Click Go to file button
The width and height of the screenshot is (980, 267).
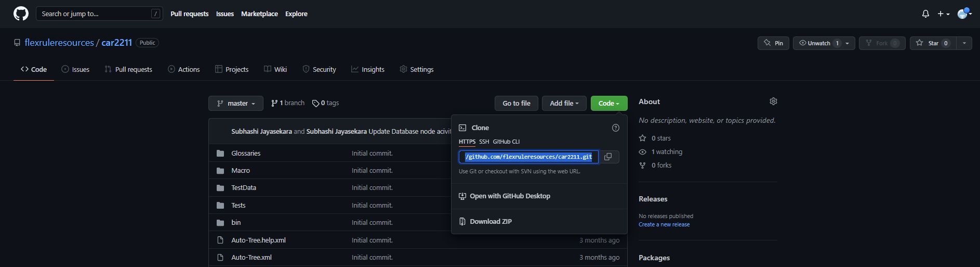[517, 103]
